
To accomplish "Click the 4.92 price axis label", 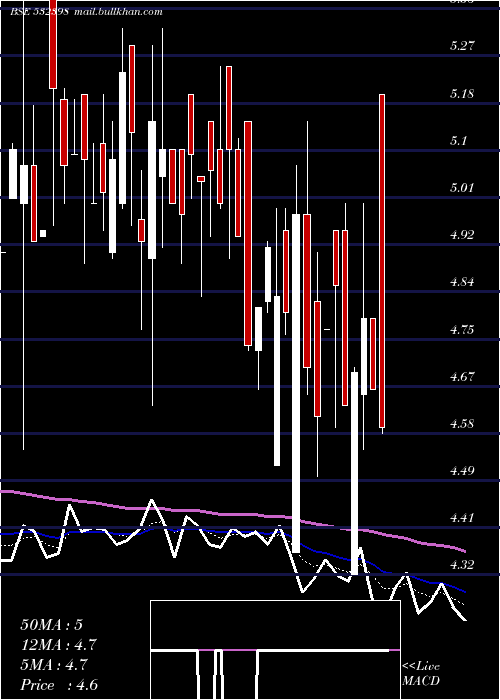I will click(462, 235).
